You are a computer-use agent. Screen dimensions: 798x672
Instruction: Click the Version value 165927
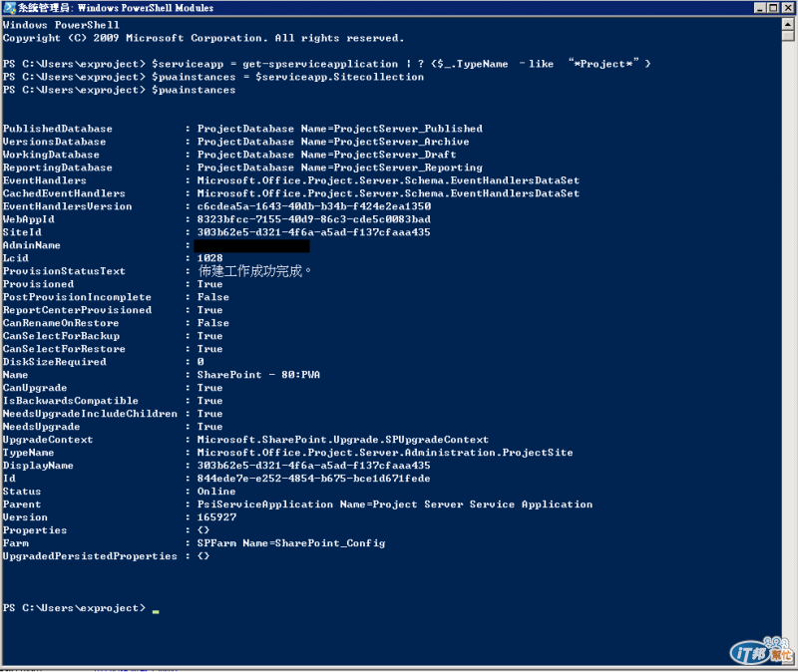tap(216, 517)
